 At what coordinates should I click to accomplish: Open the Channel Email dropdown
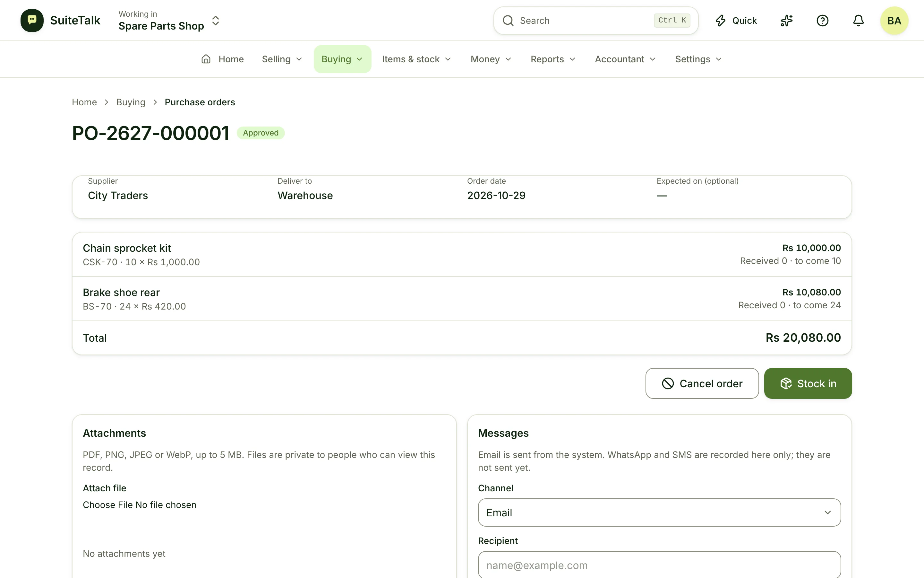click(x=659, y=512)
